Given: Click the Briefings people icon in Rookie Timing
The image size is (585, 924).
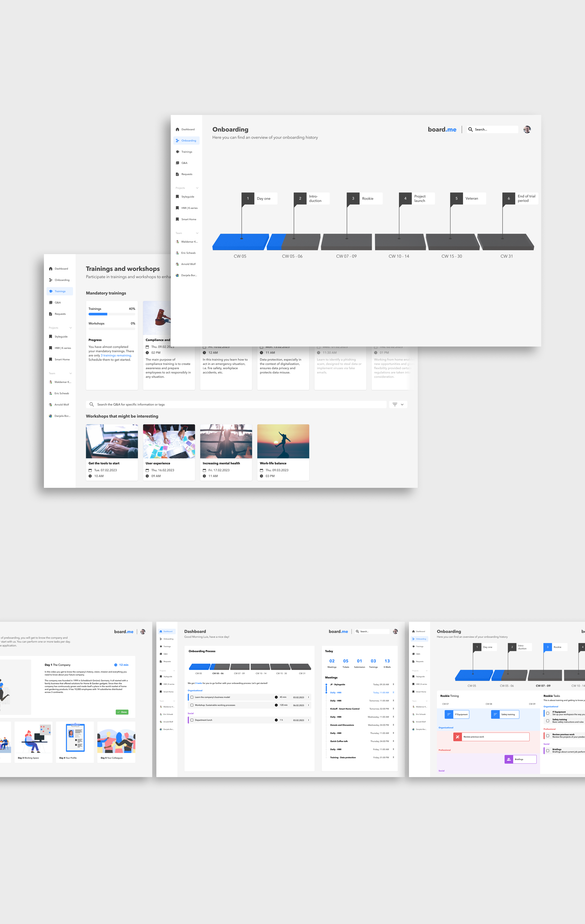Looking at the screenshot, I should pos(509,759).
